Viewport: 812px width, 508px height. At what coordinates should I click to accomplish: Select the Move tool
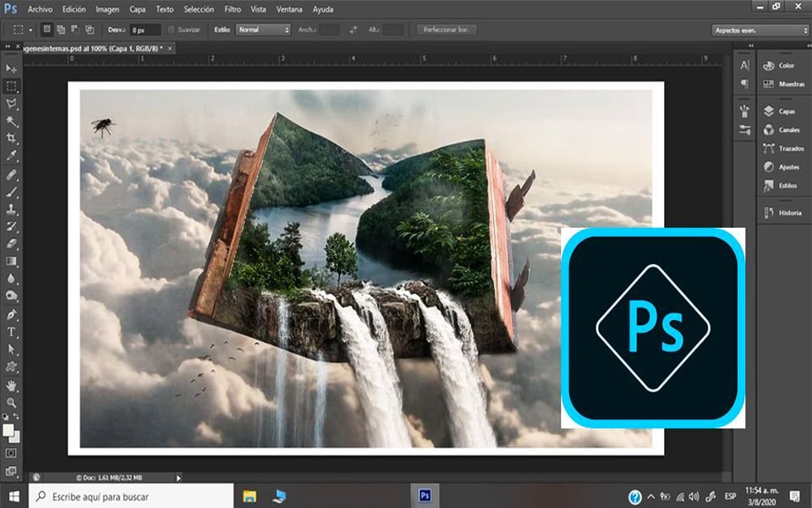pos(12,68)
